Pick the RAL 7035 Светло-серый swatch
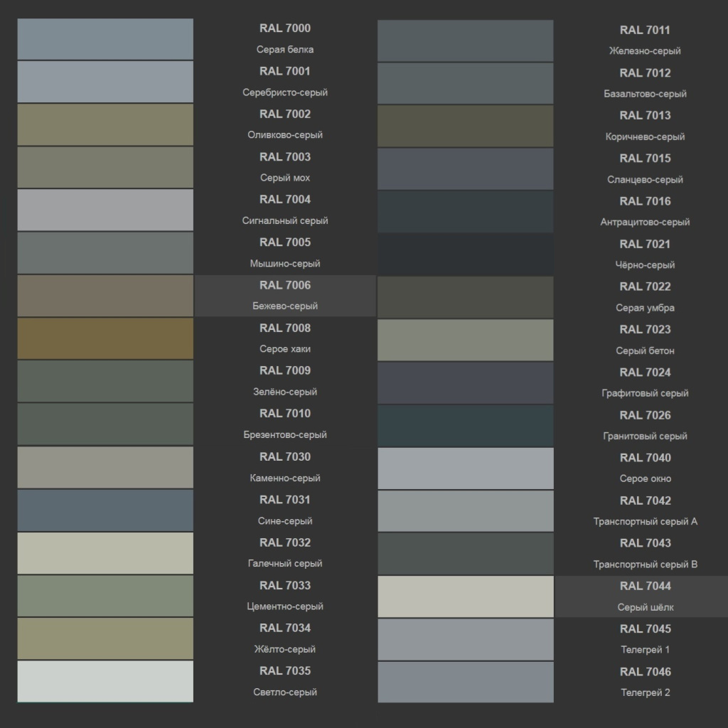728x728 pixels. pyautogui.click(x=105, y=682)
